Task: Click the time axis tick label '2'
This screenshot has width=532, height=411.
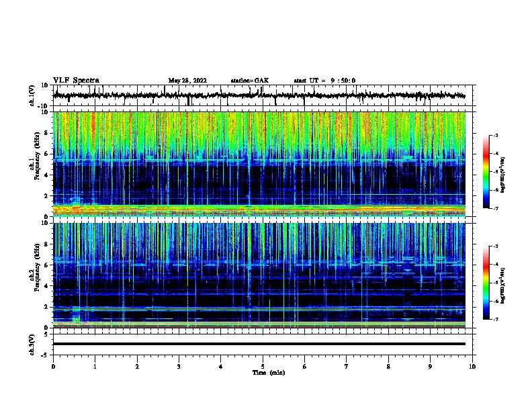Action: click(137, 367)
